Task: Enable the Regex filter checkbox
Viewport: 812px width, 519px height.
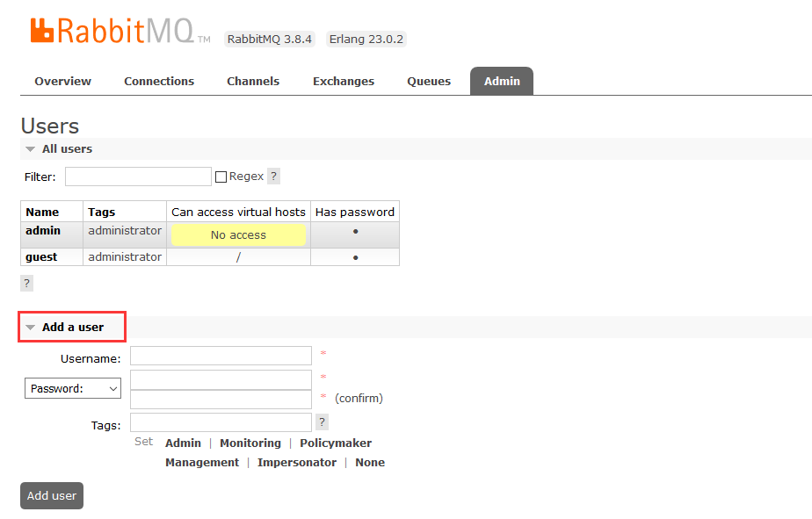Action: [221, 177]
